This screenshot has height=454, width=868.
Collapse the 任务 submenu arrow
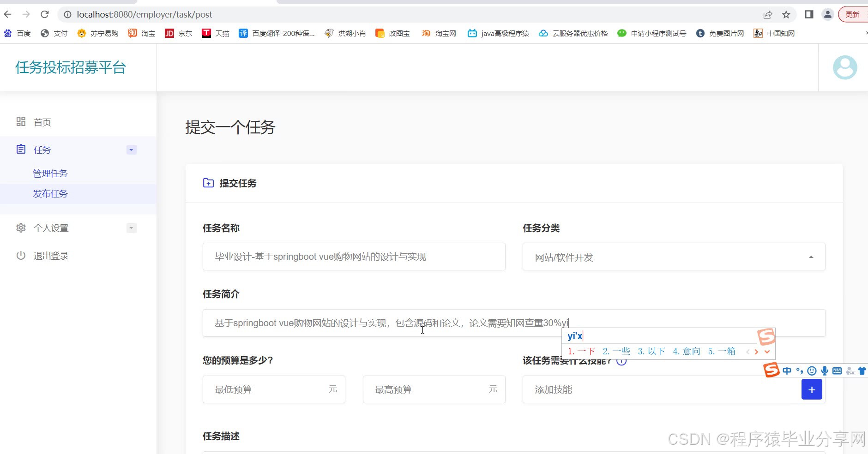(x=131, y=149)
